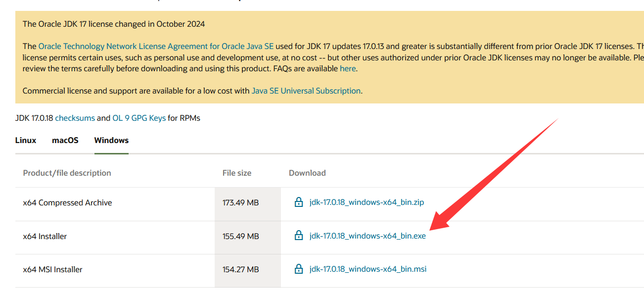Switch to the macOS tab
Image resolution: width=644 pixels, height=296 pixels.
(x=65, y=141)
